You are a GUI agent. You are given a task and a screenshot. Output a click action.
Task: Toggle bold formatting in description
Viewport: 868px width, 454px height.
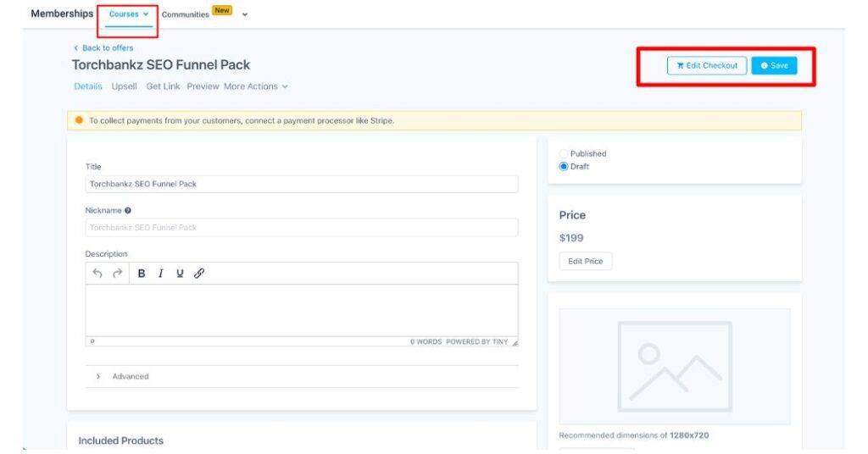pyautogui.click(x=142, y=274)
